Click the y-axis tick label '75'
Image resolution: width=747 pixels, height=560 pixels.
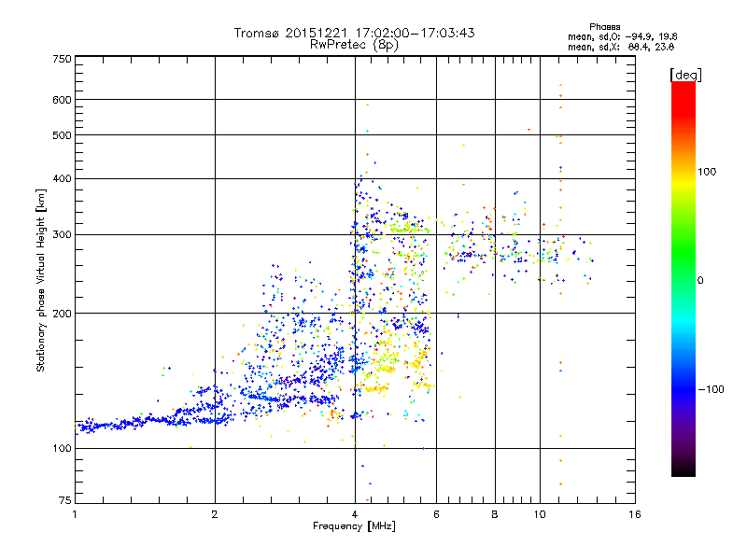pyautogui.click(x=65, y=500)
